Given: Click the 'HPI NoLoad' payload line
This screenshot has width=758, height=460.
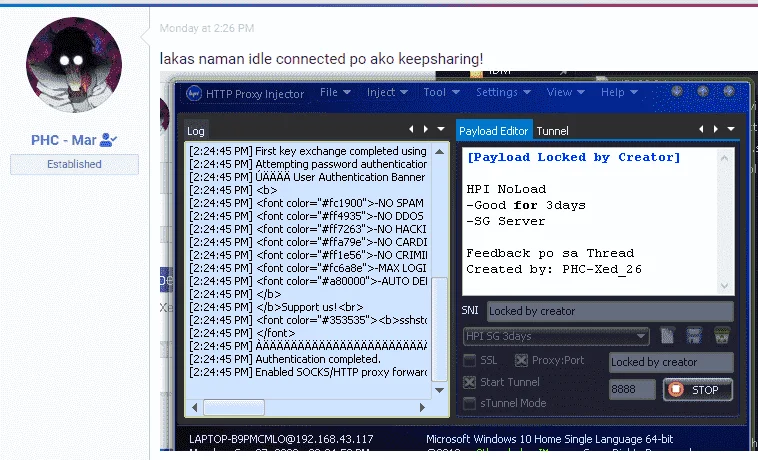Looking at the screenshot, I should (506, 189).
